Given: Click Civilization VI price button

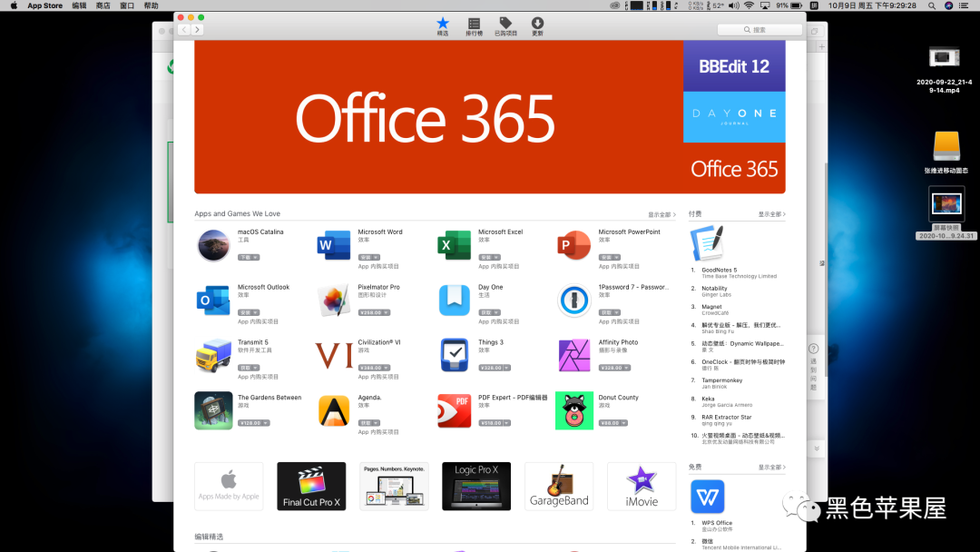Looking at the screenshot, I should coord(374,368).
